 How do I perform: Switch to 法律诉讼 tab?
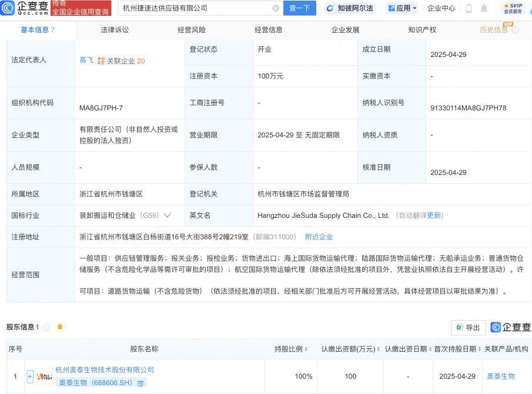click(115, 30)
